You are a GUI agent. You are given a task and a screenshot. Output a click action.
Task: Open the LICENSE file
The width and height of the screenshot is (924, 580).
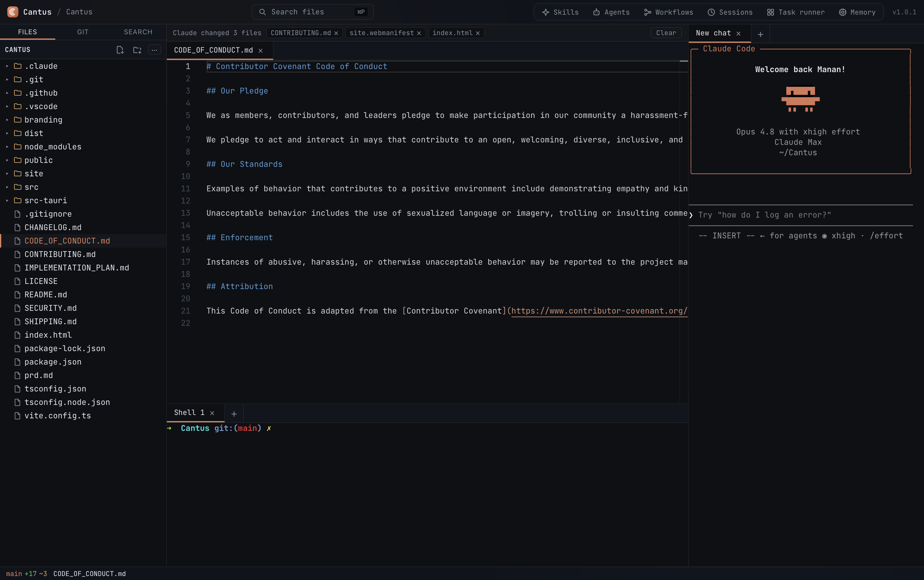[83, 281]
